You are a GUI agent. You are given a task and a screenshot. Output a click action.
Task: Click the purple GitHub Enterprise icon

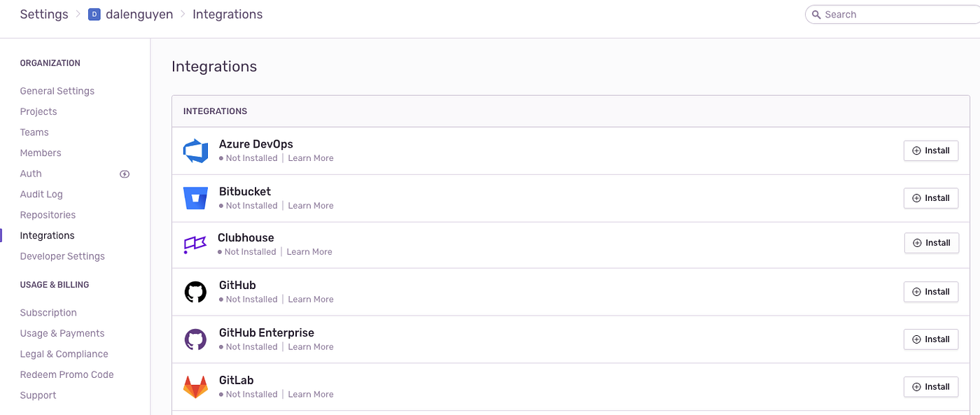195,339
